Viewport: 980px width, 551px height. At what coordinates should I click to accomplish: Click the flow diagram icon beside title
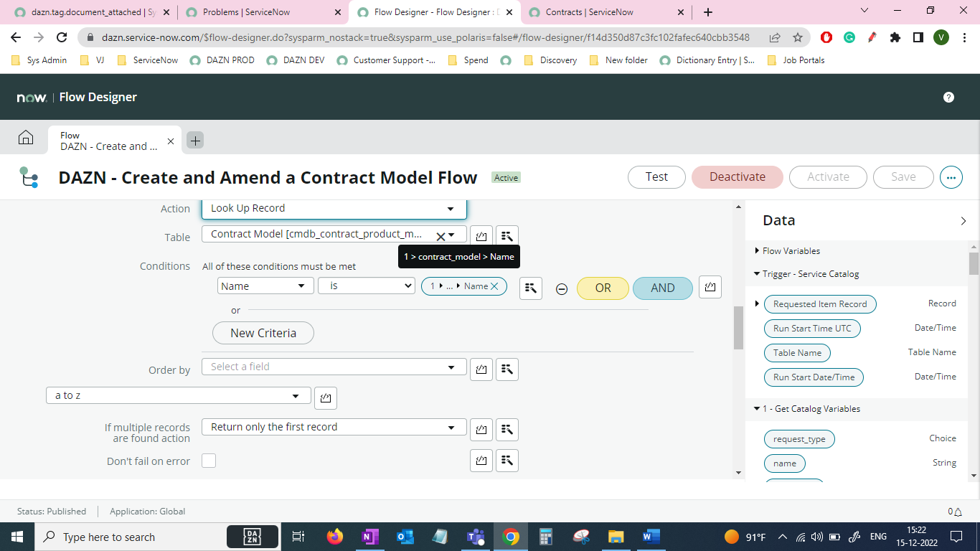coord(29,177)
